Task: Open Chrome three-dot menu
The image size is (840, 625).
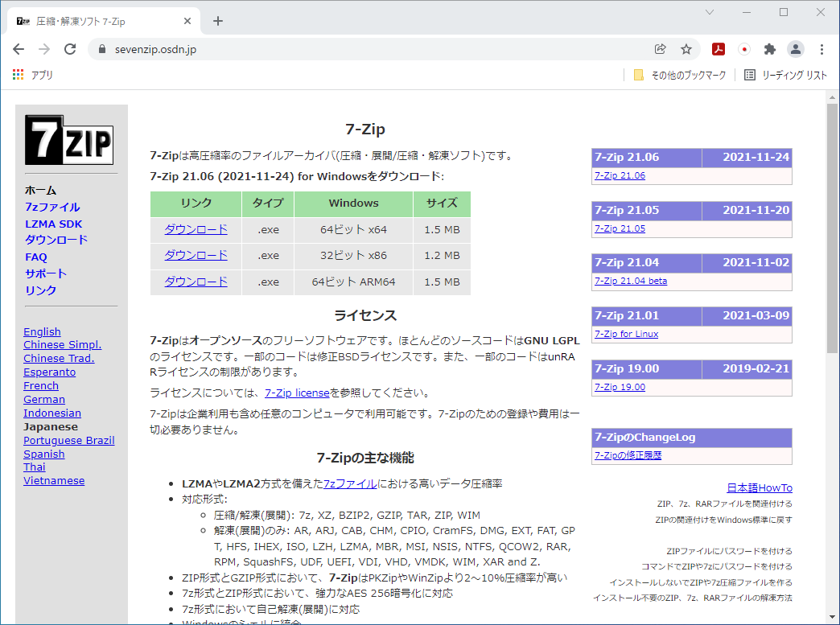Action: click(821, 49)
